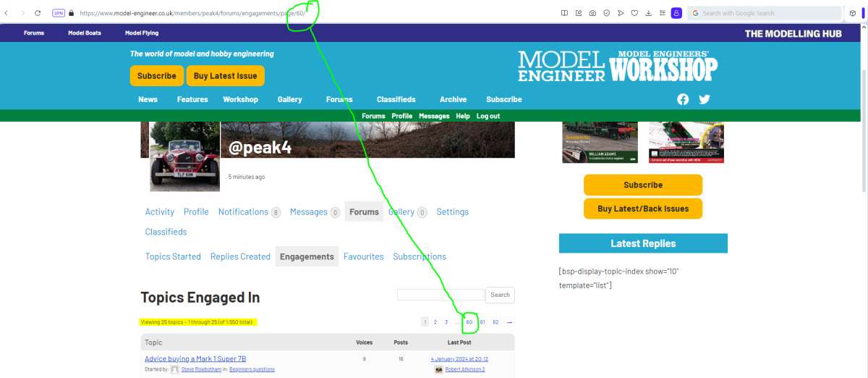868x378 pixels.
Task: Open the easy setup sliders icon
Action: (x=662, y=13)
